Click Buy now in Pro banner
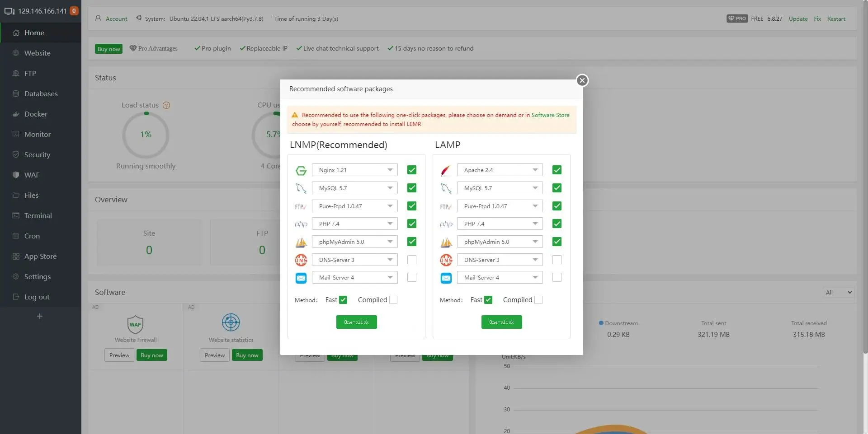This screenshot has width=868, height=434. [108, 49]
